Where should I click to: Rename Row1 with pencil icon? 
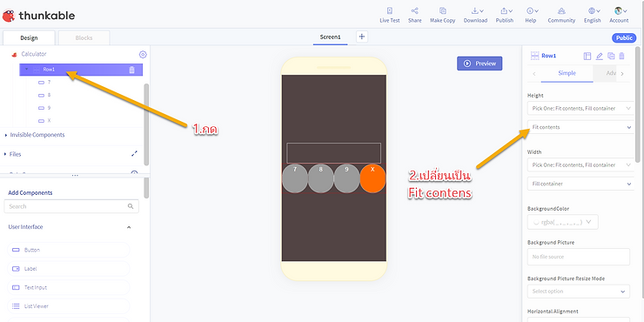(600, 56)
